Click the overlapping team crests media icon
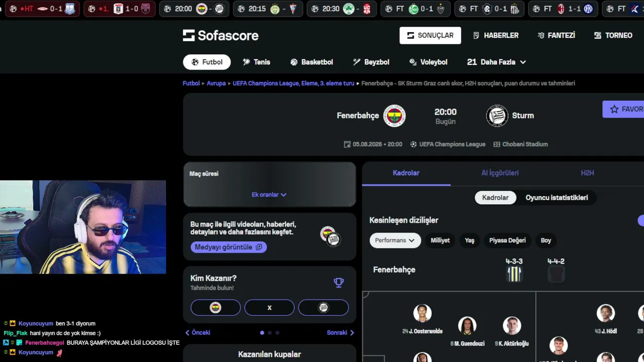Screen dimensions: 644x362 click(x=330, y=236)
